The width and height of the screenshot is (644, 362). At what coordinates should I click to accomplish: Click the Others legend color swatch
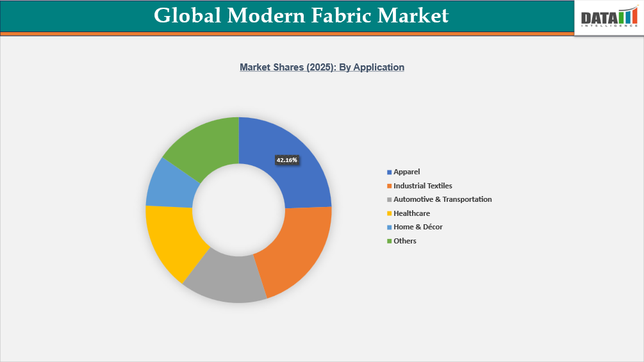point(389,241)
